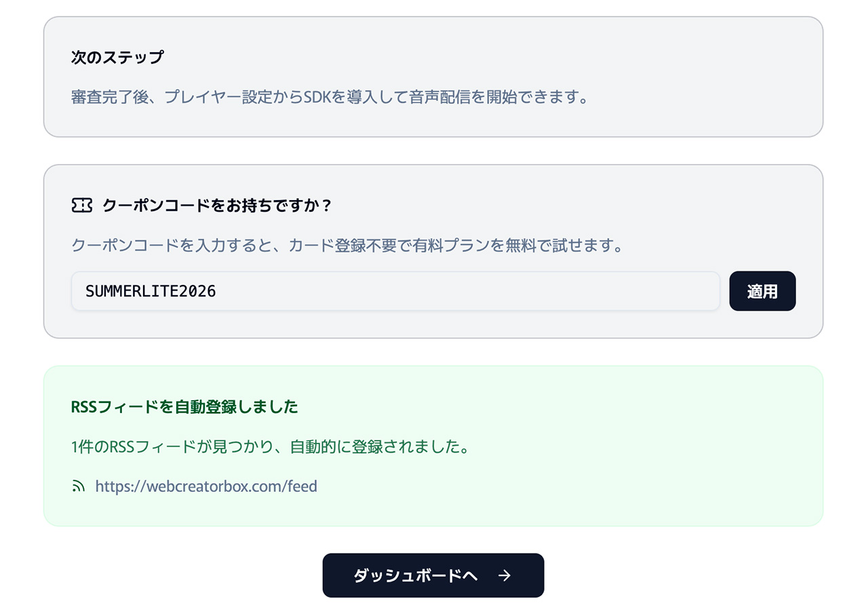This screenshot has width=868, height=612.
Task: Apply the coupon with the 適用 button
Action: coord(762,291)
